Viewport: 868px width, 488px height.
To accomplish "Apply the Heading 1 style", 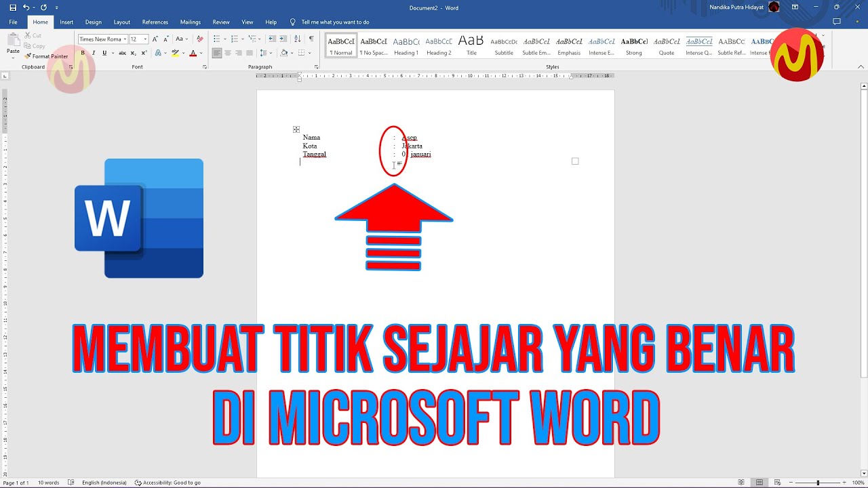I will [x=406, y=45].
